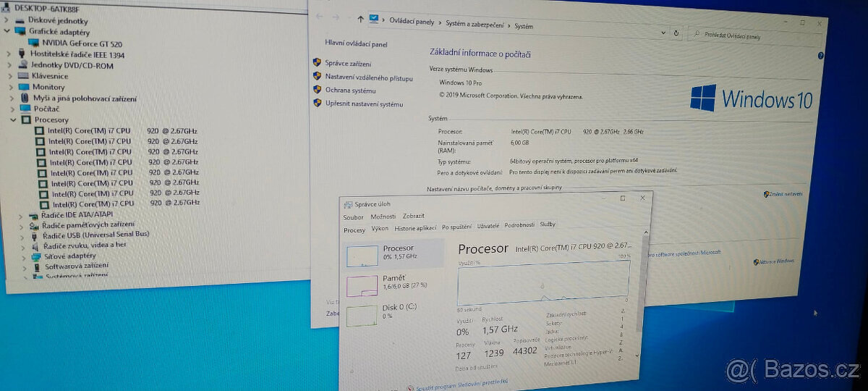This screenshot has height=391, width=868.
Task: Switch to the Služby tab
Action: click(548, 224)
